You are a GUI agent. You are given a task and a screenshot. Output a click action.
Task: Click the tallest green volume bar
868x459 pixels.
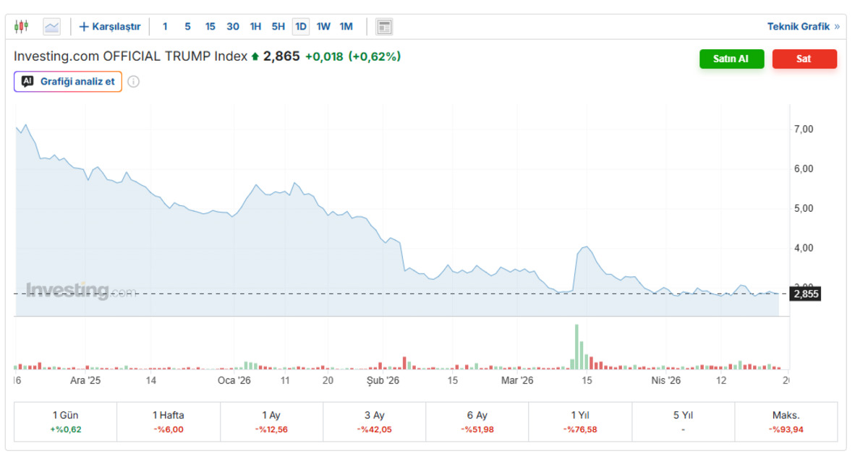[x=576, y=347]
